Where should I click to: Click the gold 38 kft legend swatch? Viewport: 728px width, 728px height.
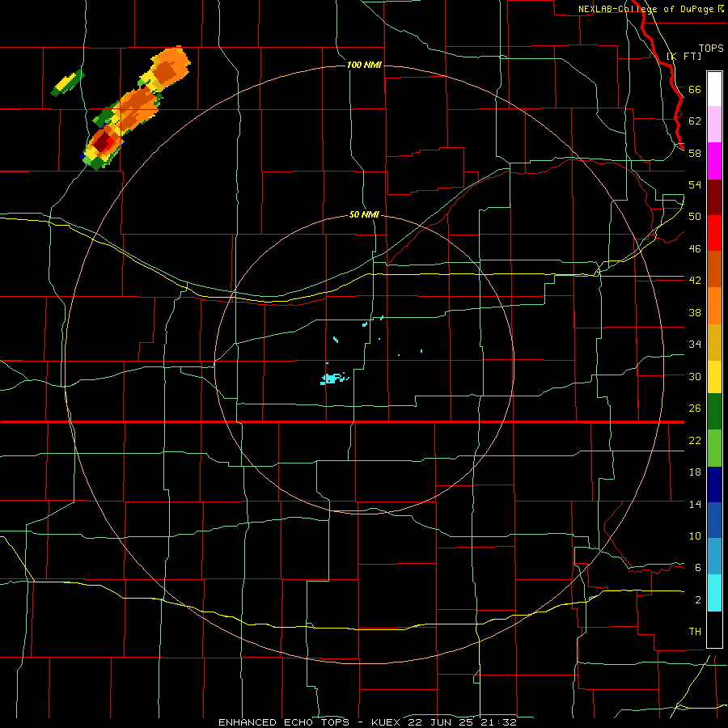point(714,342)
